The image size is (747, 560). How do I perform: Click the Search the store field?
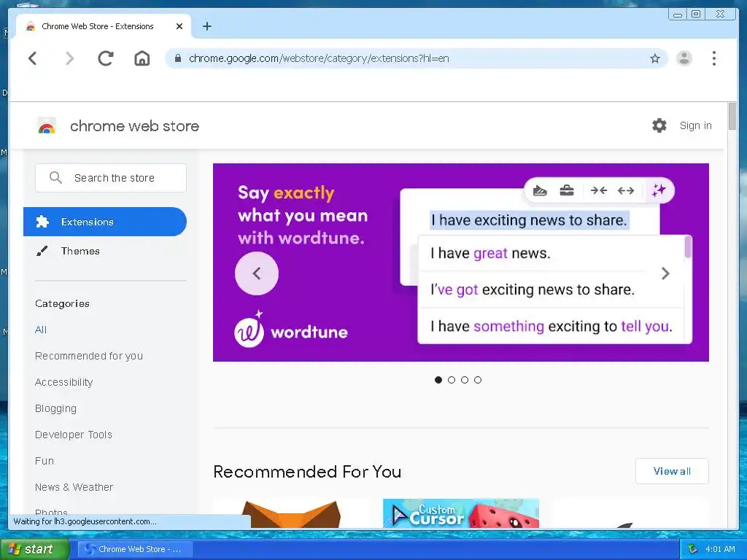tap(111, 178)
